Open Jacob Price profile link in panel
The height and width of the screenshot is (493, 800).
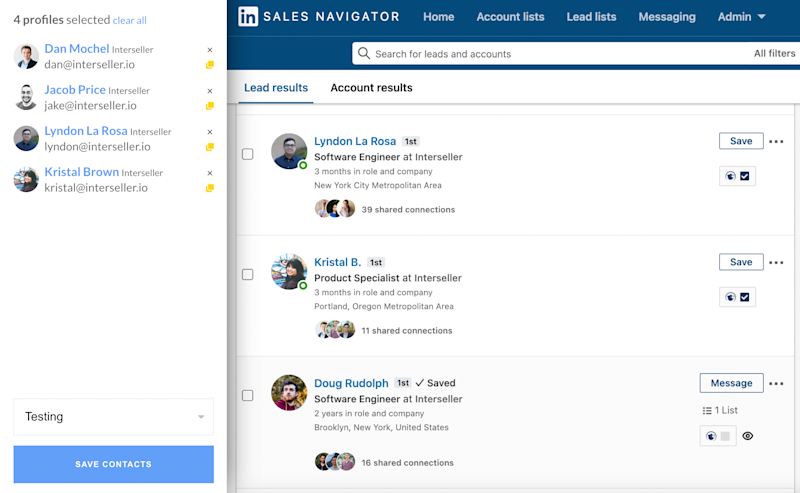click(x=75, y=90)
